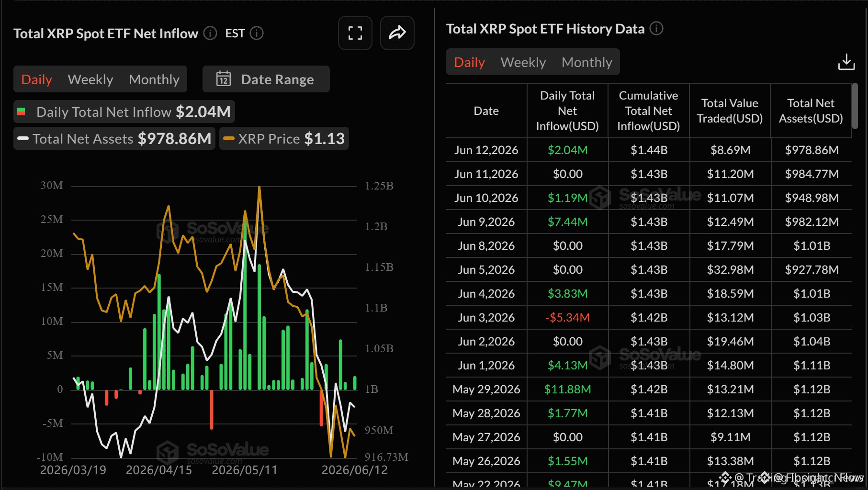Click the May 27,2026 date cell
Viewport: 868px width, 490px height.
[x=486, y=437]
